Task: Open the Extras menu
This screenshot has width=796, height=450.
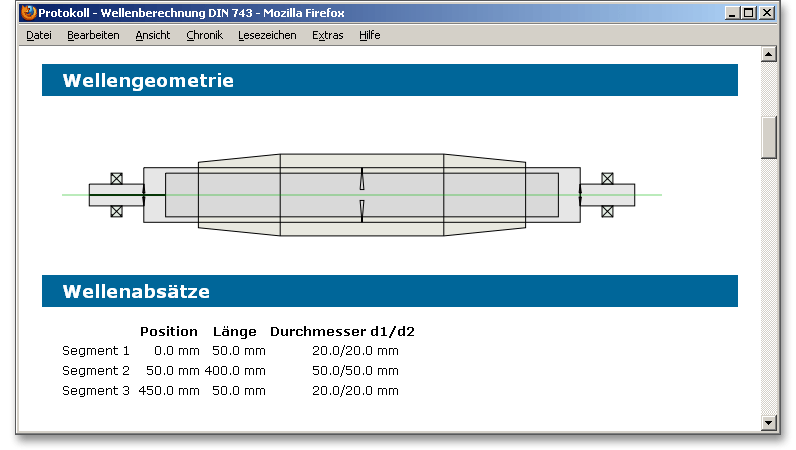Action: pyautogui.click(x=327, y=35)
